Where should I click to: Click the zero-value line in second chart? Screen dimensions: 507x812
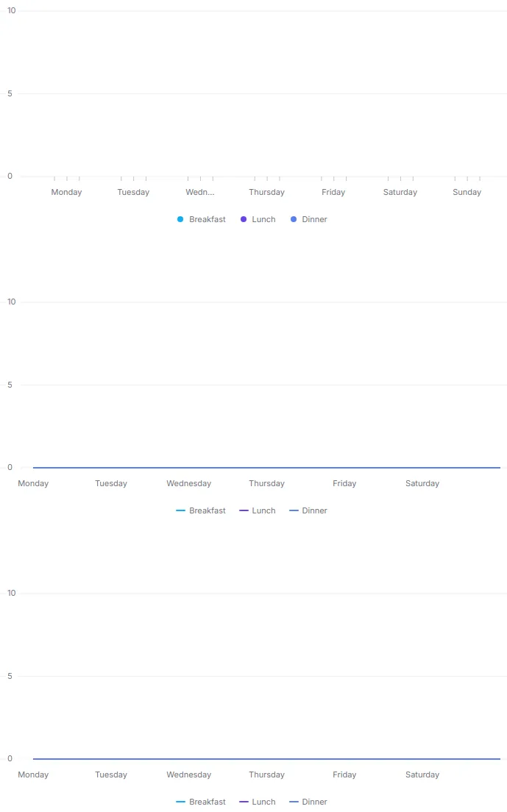click(x=266, y=468)
